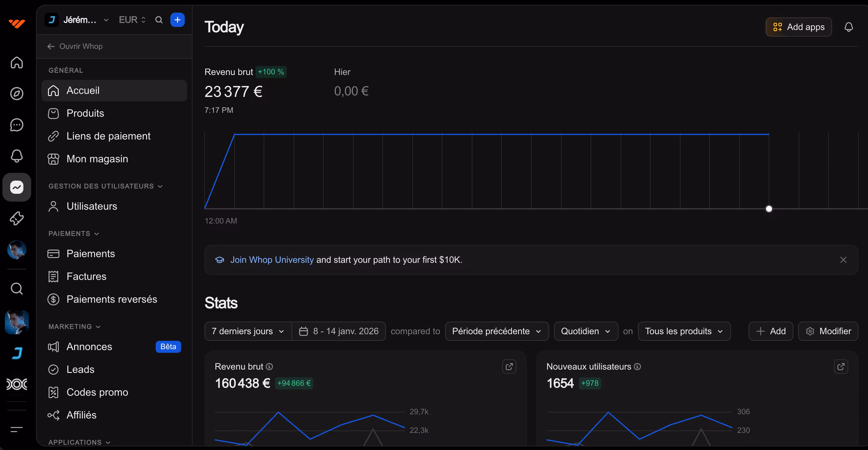The height and width of the screenshot is (450, 868).
Task: Click the search magnifier next to EUR
Action: (159, 20)
